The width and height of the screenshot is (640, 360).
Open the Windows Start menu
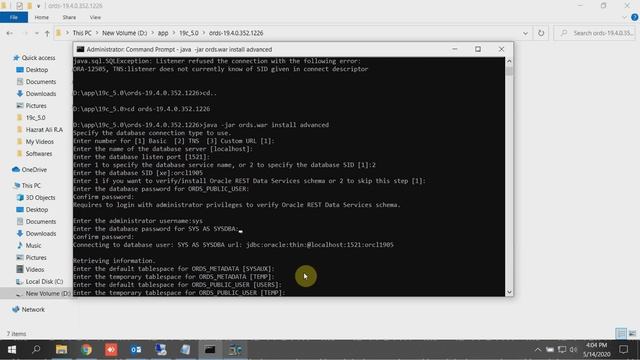12,350
